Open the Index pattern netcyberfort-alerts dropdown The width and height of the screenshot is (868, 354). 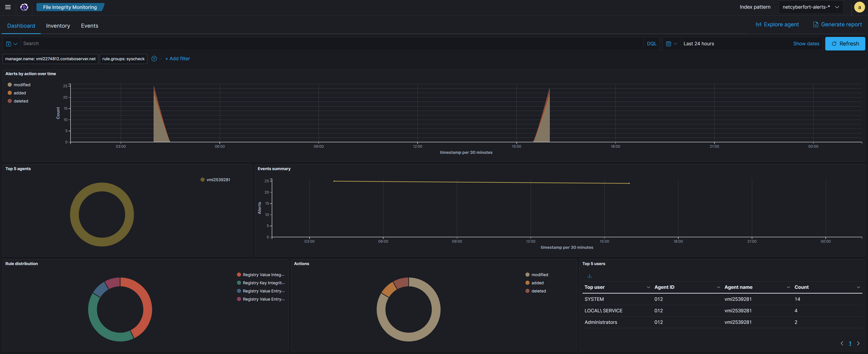[811, 7]
